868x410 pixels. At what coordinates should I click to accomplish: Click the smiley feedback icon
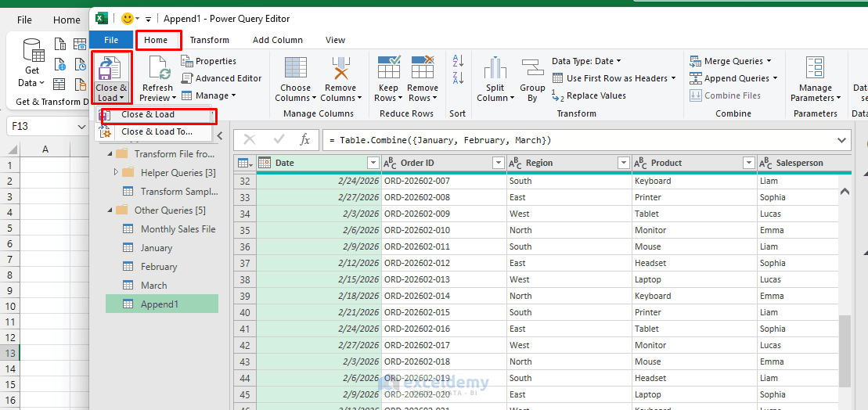pyautogui.click(x=128, y=19)
